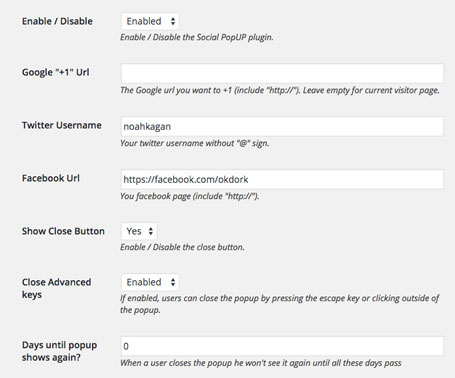Click the Days until popup shows again label

coord(59,351)
